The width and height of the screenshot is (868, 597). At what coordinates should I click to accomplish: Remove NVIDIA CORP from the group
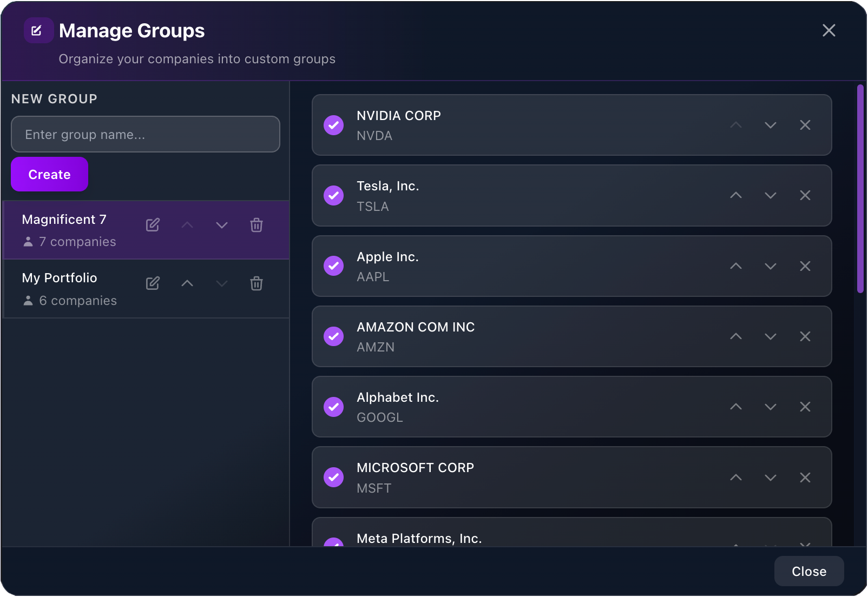[x=805, y=125]
